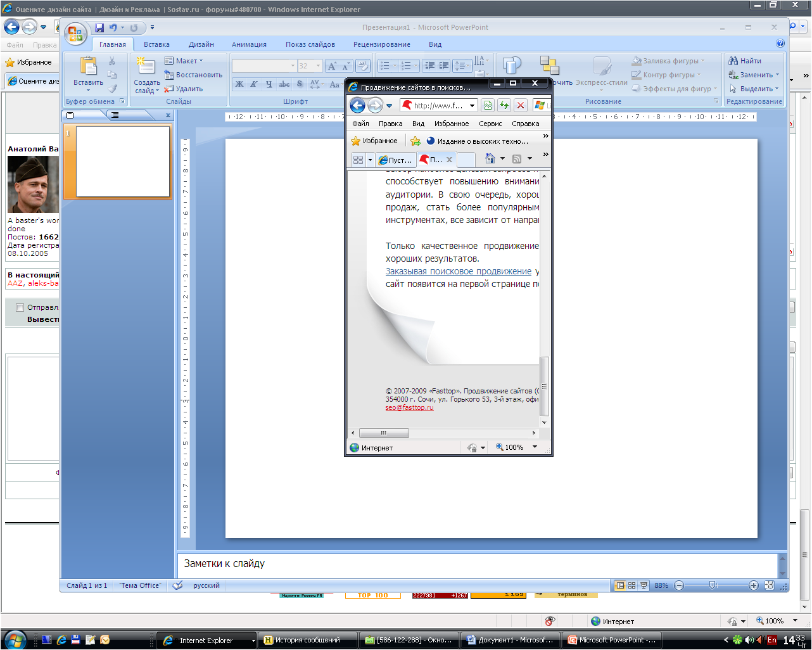Click the PowerPoint zoom in plus button

[753, 585]
